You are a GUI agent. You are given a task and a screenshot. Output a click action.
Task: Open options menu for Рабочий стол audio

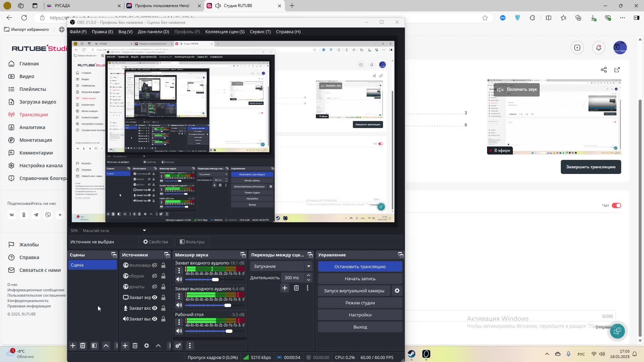(179, 322)
